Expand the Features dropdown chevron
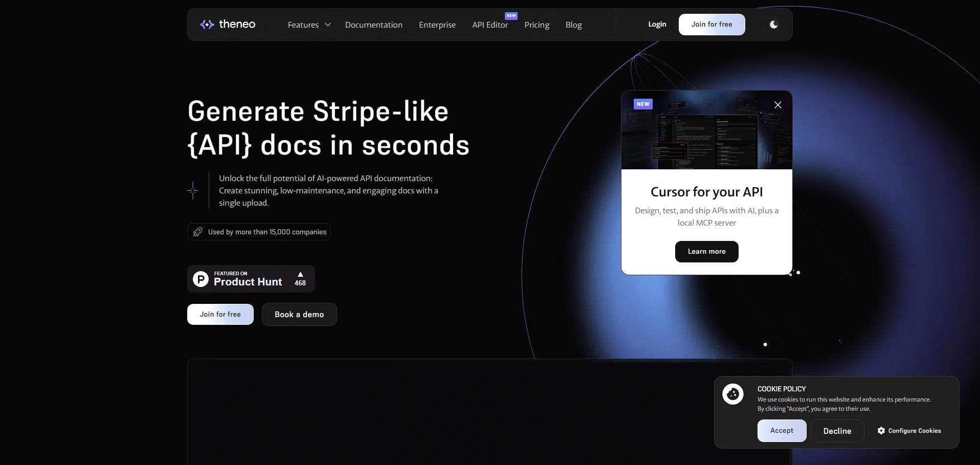980x465 pixels. [328, 25]
